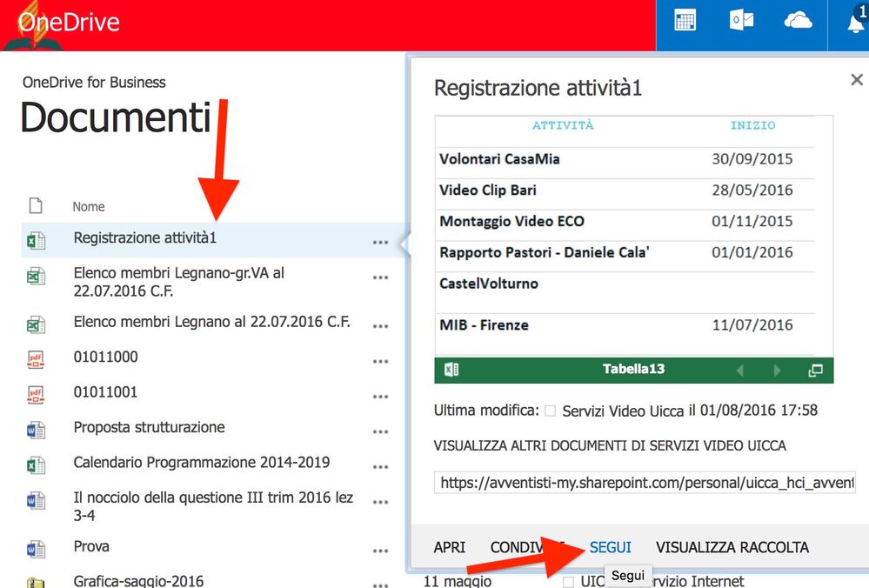Click the Excel icon in preview footer bar

[451, 370]
